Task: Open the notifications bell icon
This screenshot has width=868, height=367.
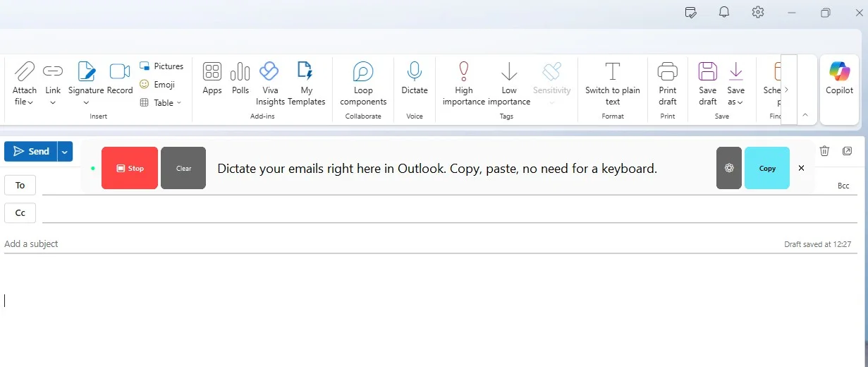Action: point(724,12)
